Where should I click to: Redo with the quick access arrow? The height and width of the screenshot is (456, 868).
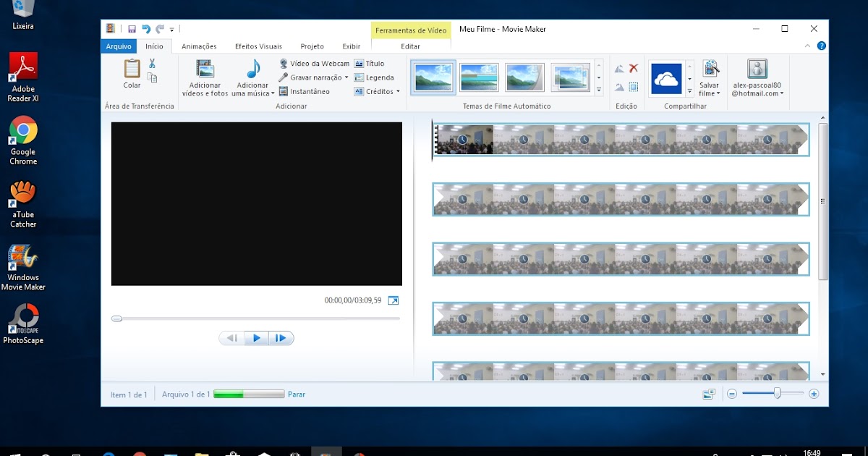(x=160, y=29)
